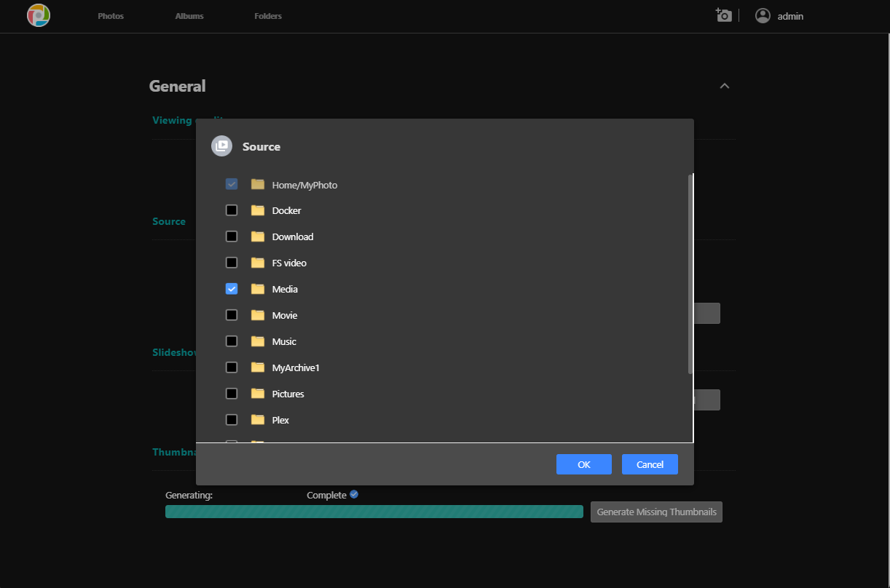Confirm the source selection with OK
This screenshot has width=890, height=588.
(x=583, y=464)
